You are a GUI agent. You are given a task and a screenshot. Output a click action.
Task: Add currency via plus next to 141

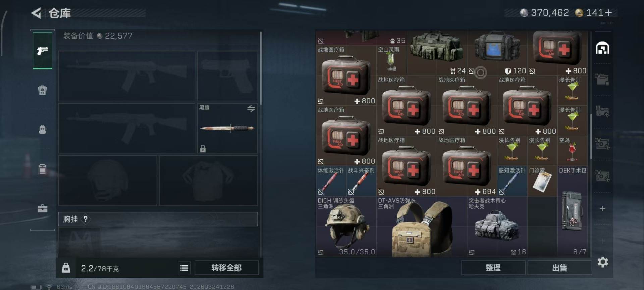pyautogui.click(x=608, y=13)
